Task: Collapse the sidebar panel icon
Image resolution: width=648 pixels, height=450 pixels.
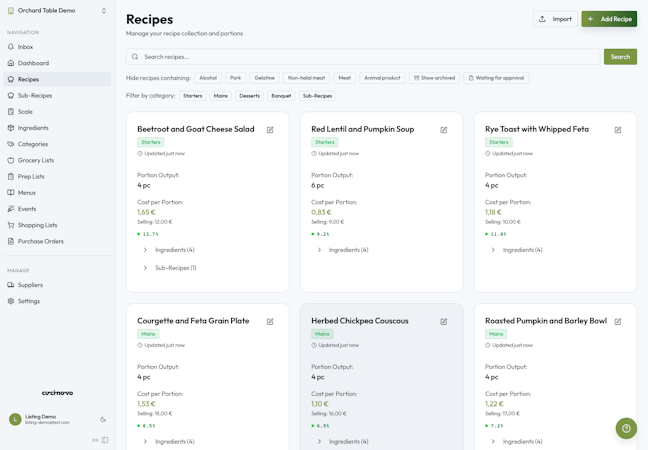Action: click(x=105, y=440)
